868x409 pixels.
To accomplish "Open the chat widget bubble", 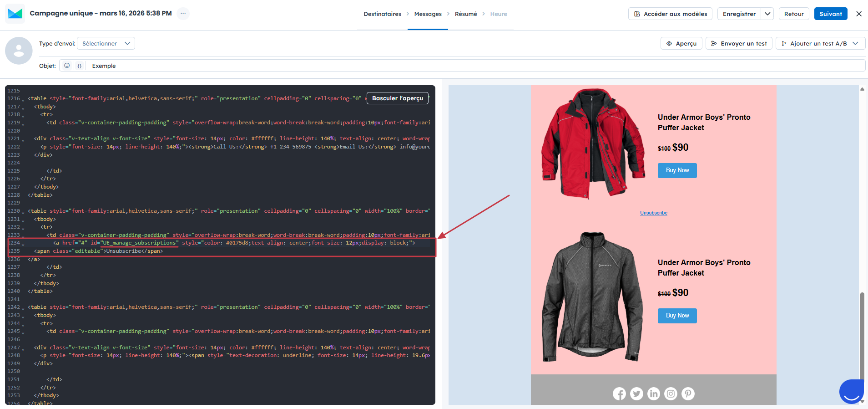I will (852, 391).
